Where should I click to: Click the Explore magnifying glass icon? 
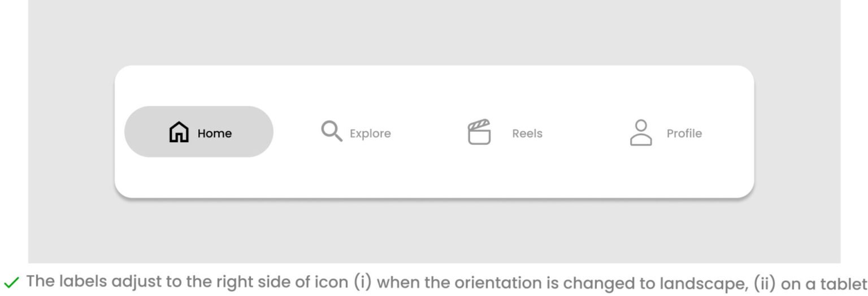[x=332, y=131]
